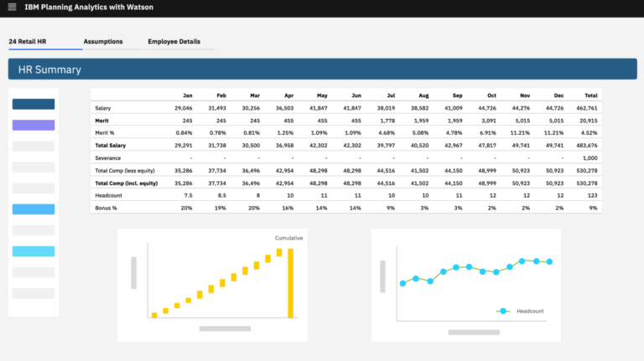Select the Severance total cell showing 1,000
The width and height of the screenshot is (644, 361).
[589, 158]
